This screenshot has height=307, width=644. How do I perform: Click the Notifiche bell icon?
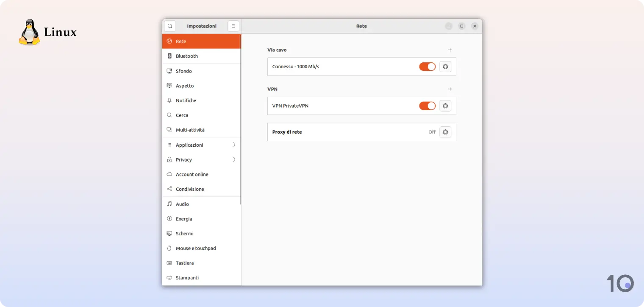(169, 100)
